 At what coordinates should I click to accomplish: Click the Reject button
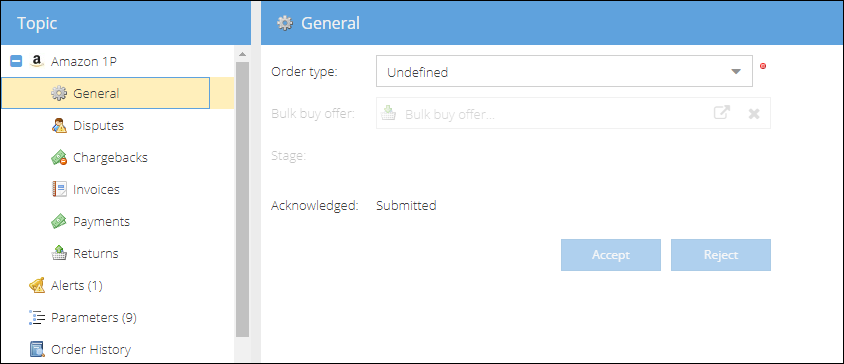(x=721, y=255)
